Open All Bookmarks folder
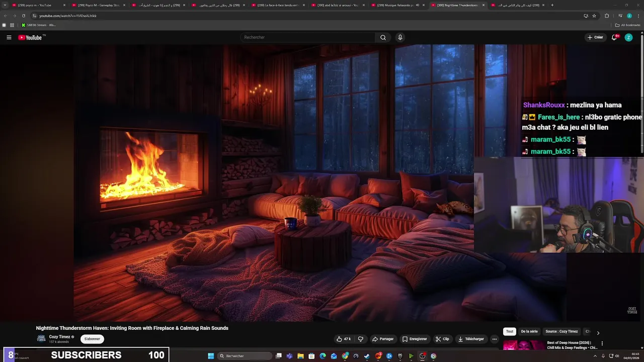 point(627,25)
